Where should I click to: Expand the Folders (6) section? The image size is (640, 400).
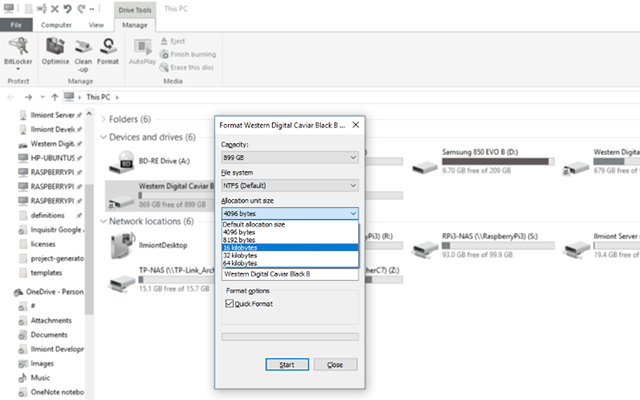(103, 119)
